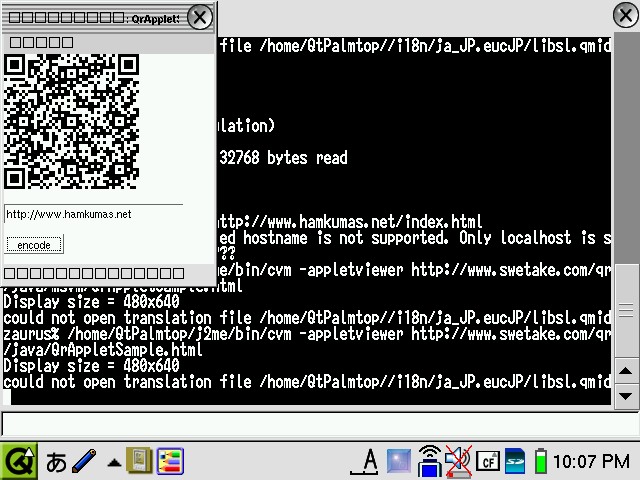This screenshot has width=640, height=480.
Task: Click the QrApplet status bar text
Action: pos(94,273)
